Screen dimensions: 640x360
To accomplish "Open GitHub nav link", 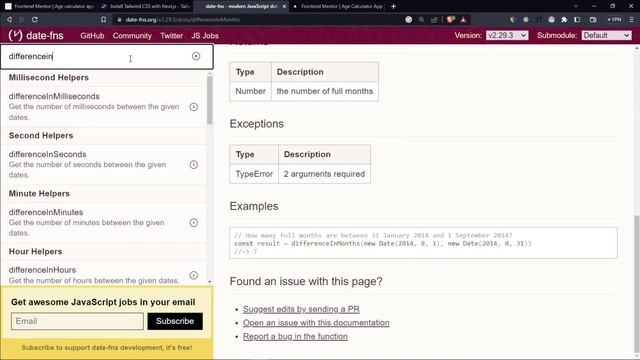I will click(92, 36).
